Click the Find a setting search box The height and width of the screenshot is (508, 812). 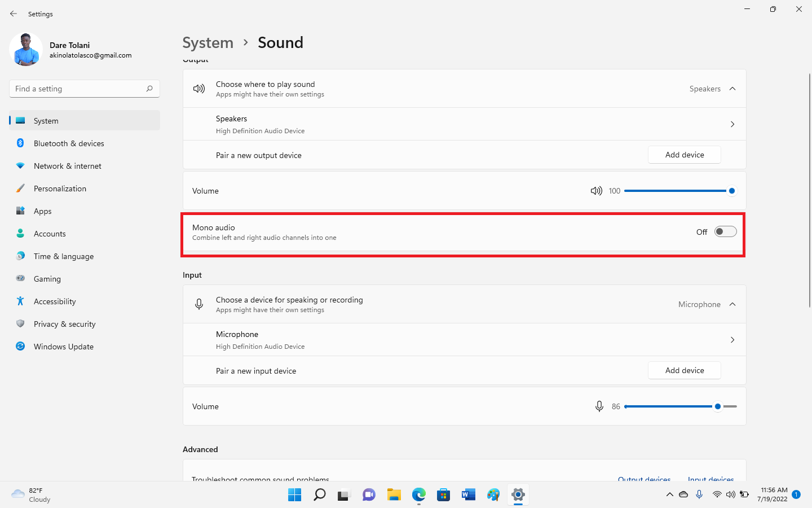click(85, 89)
